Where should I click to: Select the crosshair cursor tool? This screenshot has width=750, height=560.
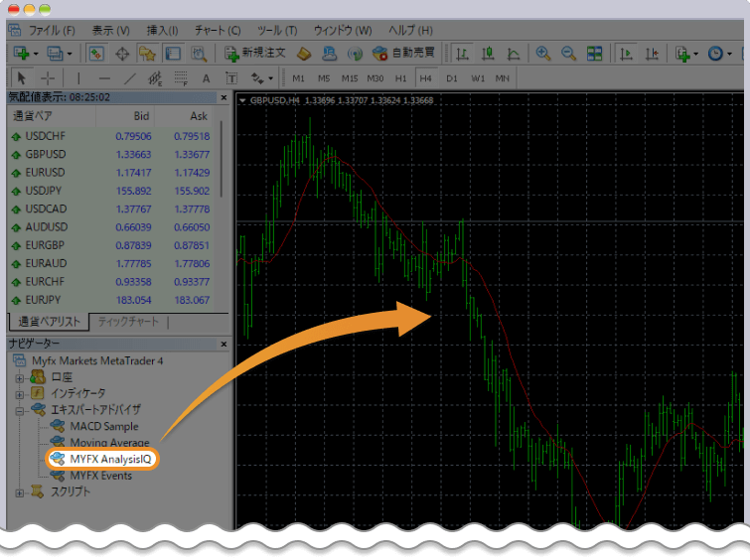click(x=48, y=78)
